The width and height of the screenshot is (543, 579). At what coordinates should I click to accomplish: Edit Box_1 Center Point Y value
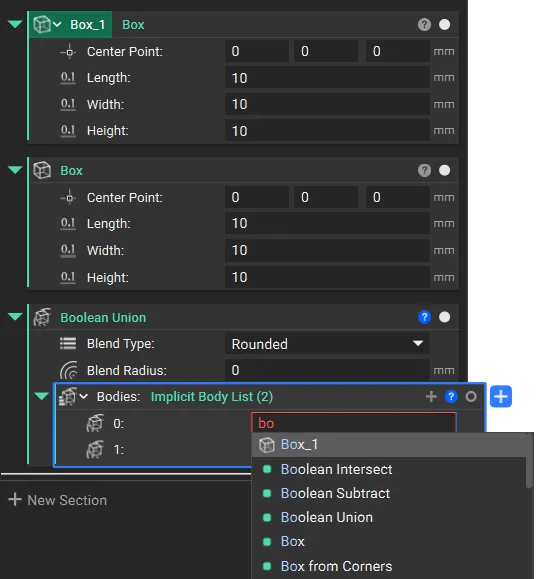click(x=326, y=51)
